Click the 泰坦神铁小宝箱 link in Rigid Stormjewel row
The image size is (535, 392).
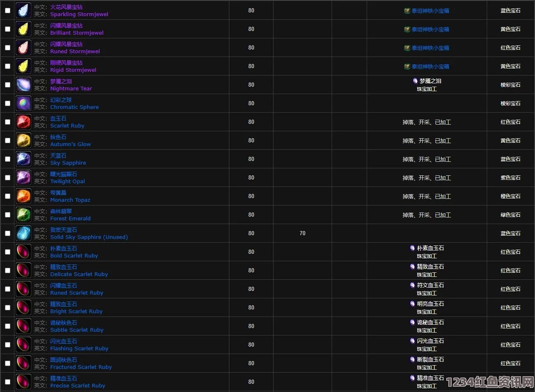[x=430, y=66]
